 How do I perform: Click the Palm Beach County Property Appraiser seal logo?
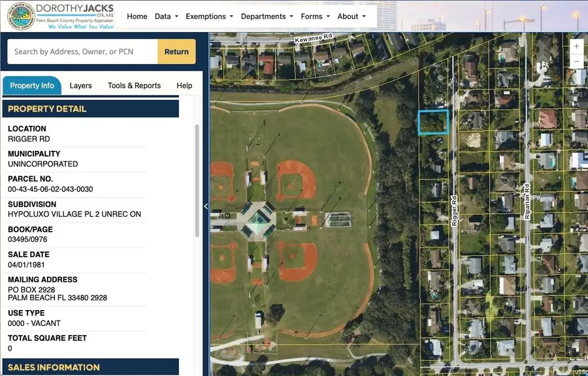tap(20, 16)
